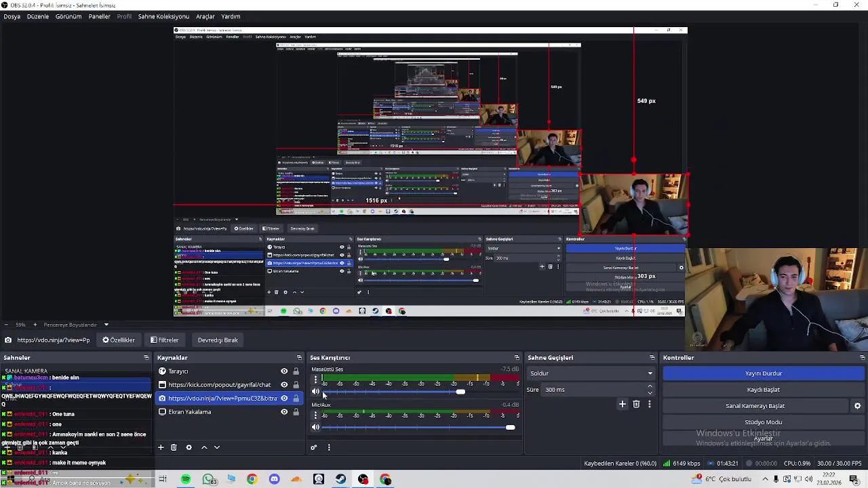
Task: Undock the Kaynaklar panel
Action: click(299, 357)
